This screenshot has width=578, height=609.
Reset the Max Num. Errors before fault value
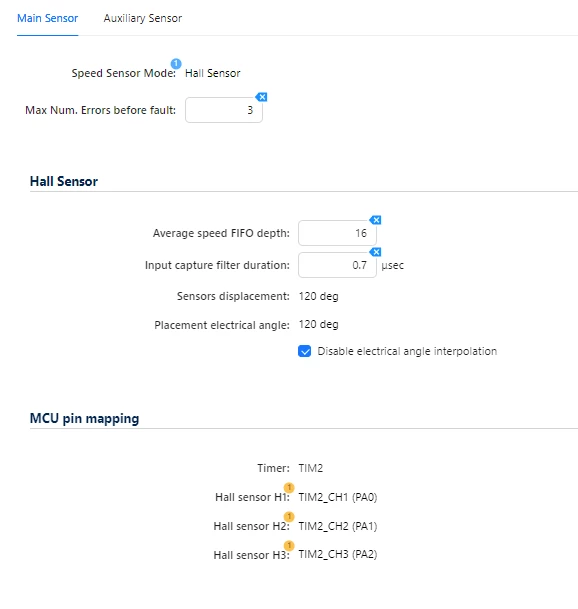point(261,97)
